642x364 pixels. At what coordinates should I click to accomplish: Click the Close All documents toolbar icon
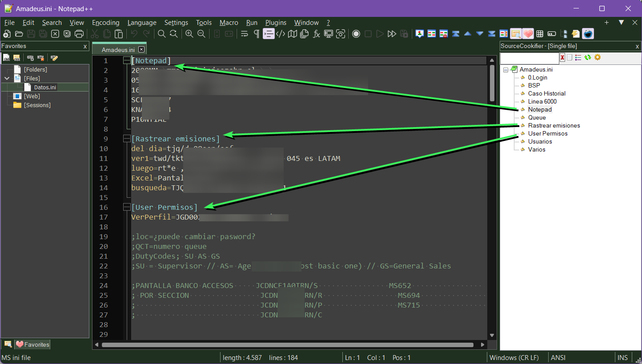coord(67,34)
